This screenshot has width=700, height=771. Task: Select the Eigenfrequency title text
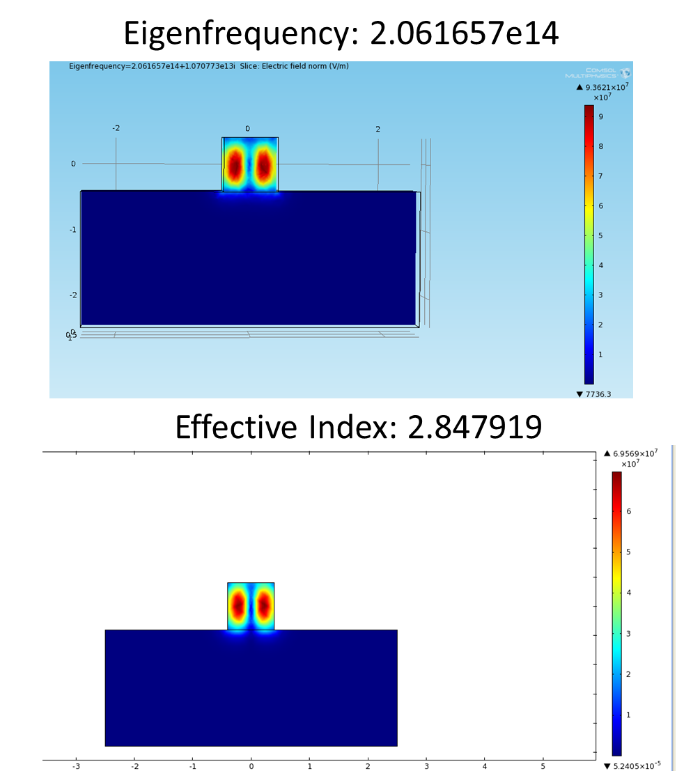(341, 33)
